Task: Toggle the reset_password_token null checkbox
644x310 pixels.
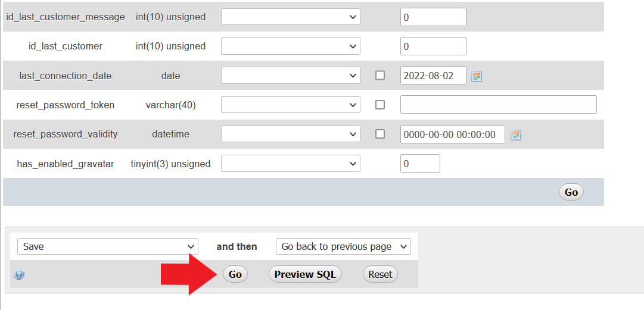Action: [380, 105]
